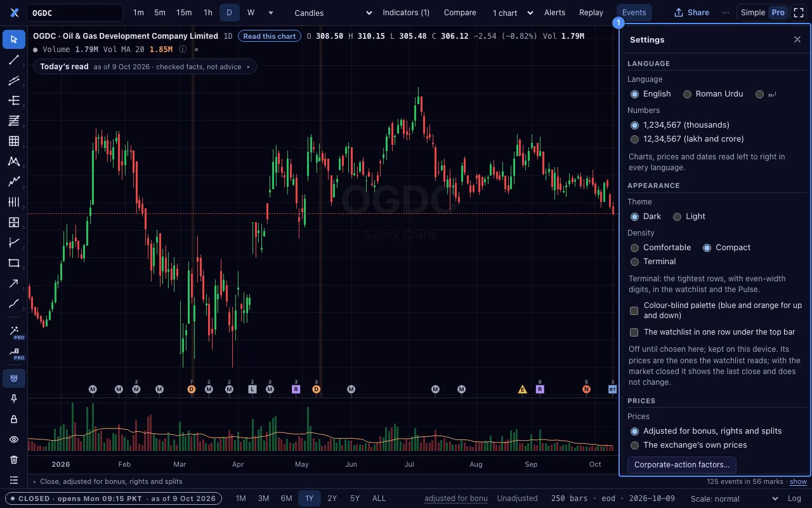This screenshot has width=812, height=508.
Task: Select Roman Urdu language
Action: [712, 94]
